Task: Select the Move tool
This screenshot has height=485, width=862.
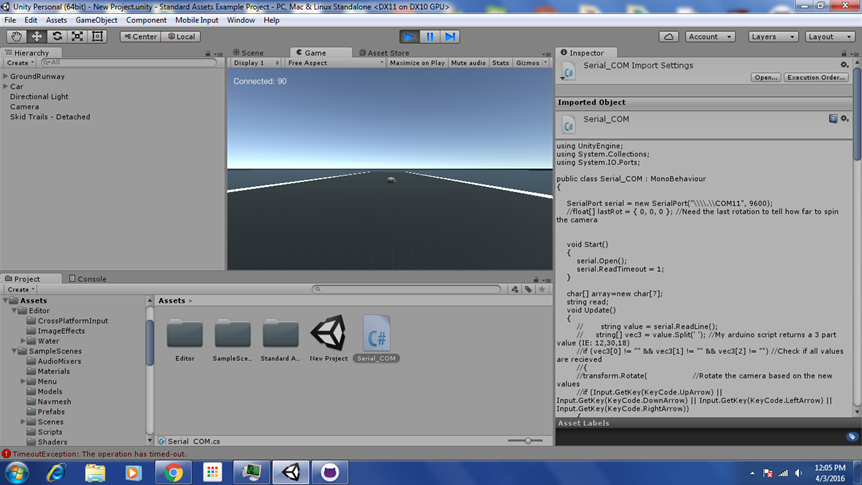Action: coord(37,36)
